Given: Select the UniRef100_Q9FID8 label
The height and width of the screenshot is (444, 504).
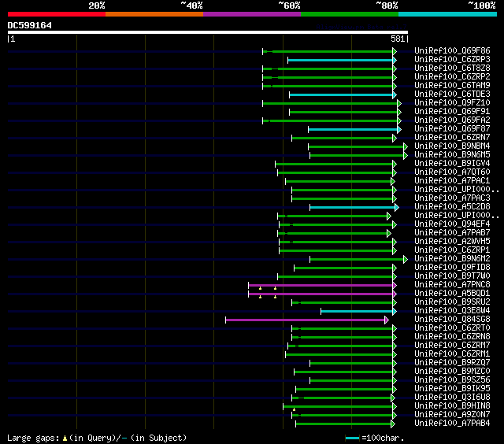Looking at the screenshot, I should pos(452,268).
